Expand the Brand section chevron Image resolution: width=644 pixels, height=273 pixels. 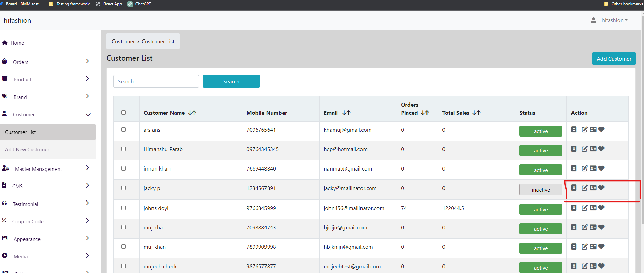(x=87, y=96)
